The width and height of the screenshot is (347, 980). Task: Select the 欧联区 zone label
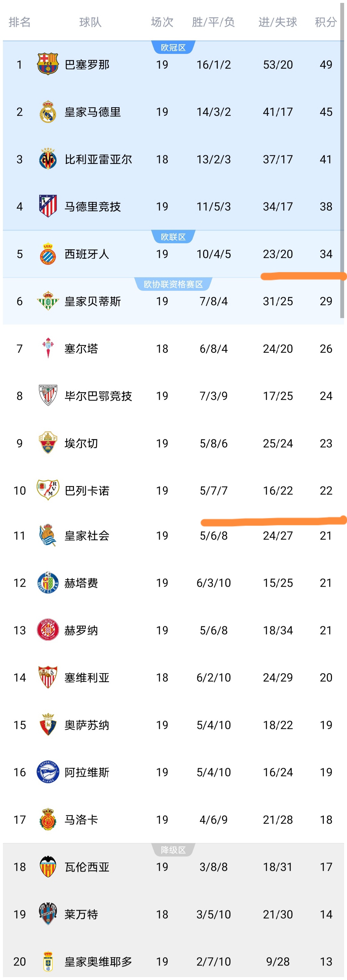(173, 237)
